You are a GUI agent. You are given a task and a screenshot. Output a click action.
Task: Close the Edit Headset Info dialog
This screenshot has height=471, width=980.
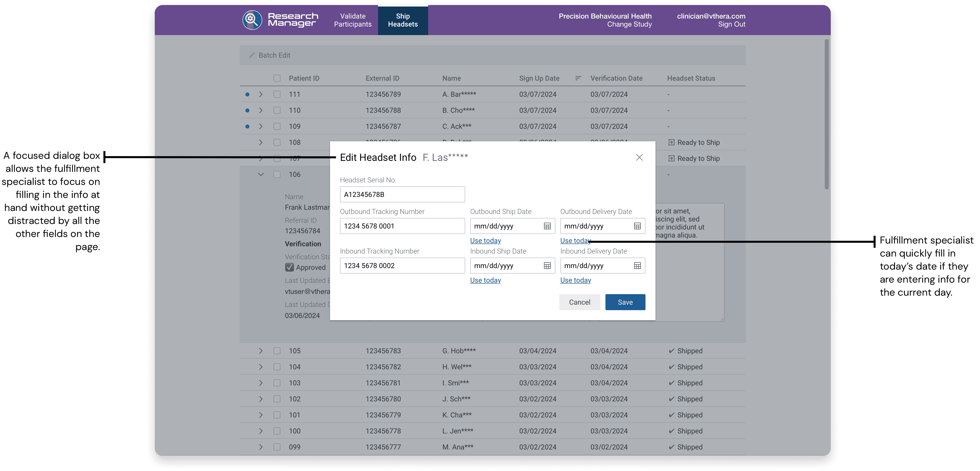click(639, 157)
